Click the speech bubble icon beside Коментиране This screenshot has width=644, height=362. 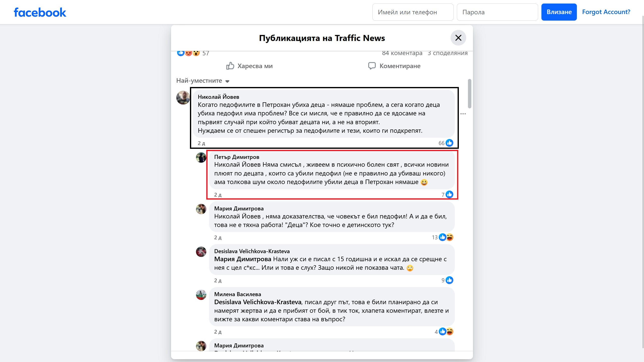[x=372, y=66]
